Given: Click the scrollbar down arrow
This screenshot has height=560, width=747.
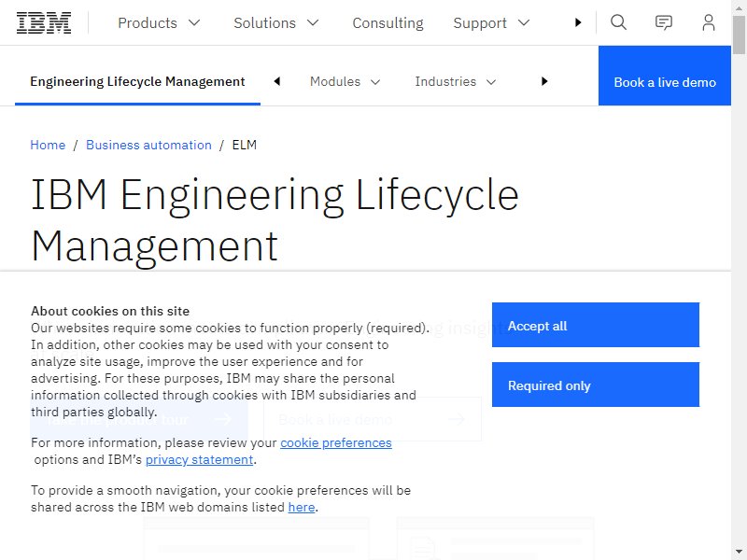Looking at the screenshot, I should pos(739,553).
